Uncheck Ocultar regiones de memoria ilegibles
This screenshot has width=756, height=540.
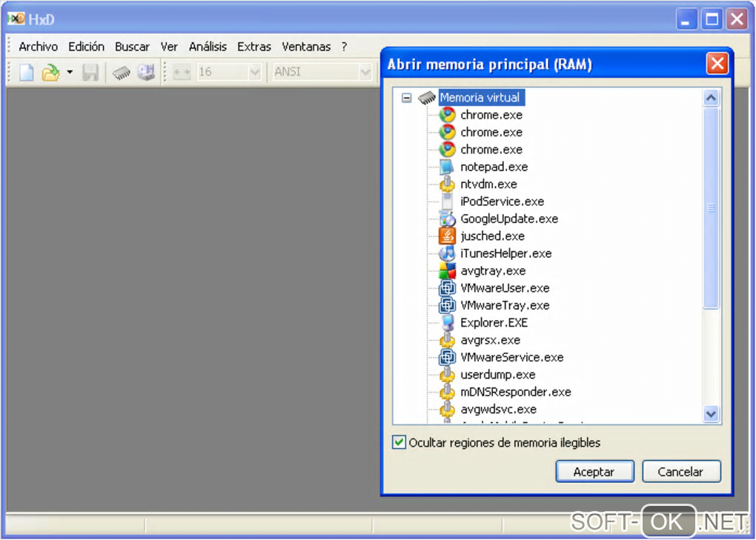click(399, 442)
